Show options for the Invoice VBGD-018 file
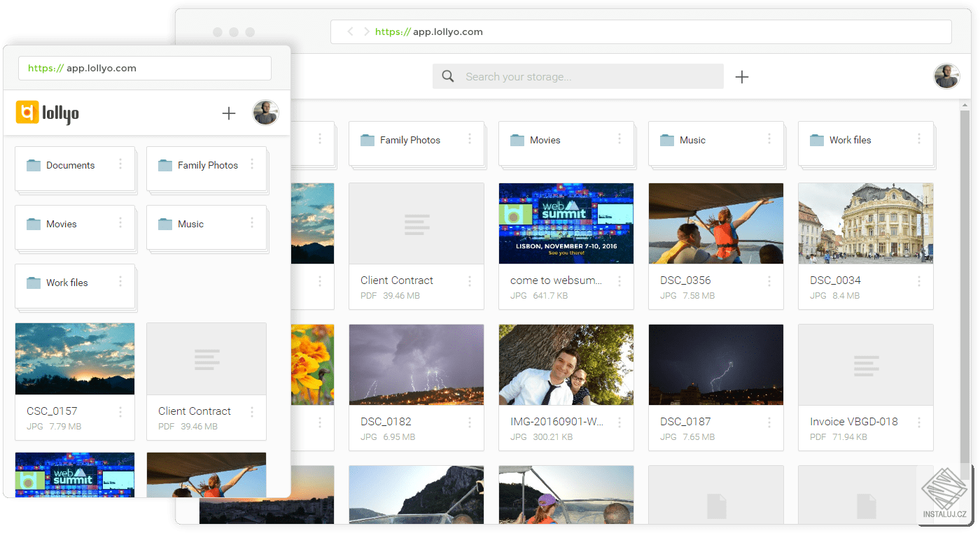 click(x=919, y=422)
